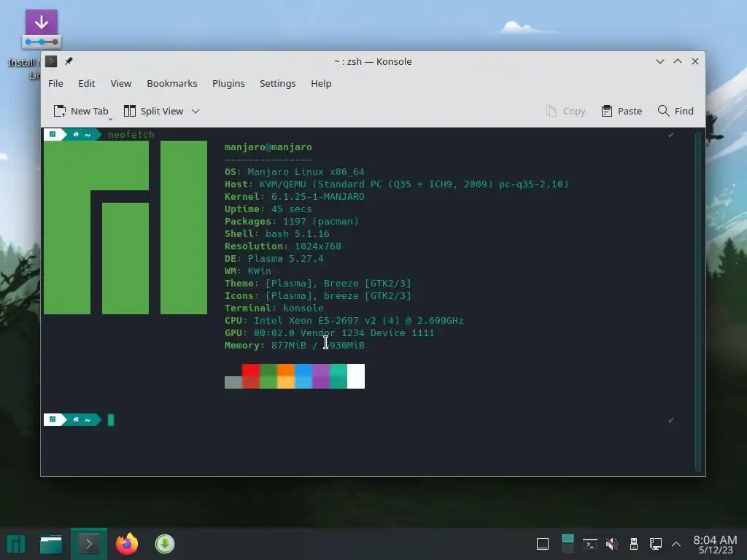Open the Bookmarks menu
Screen dimensions: 747x560
[x=171, y=83]
